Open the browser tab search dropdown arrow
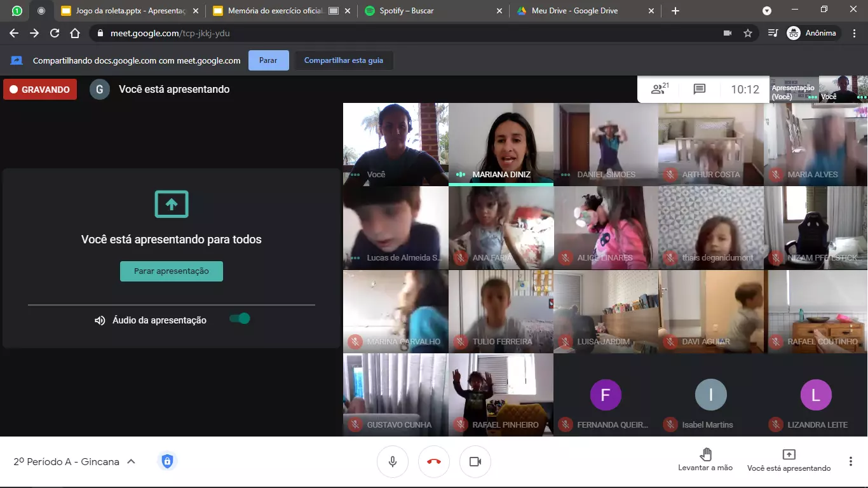Viewport: 868px width, 488px height. coord(767,11)
